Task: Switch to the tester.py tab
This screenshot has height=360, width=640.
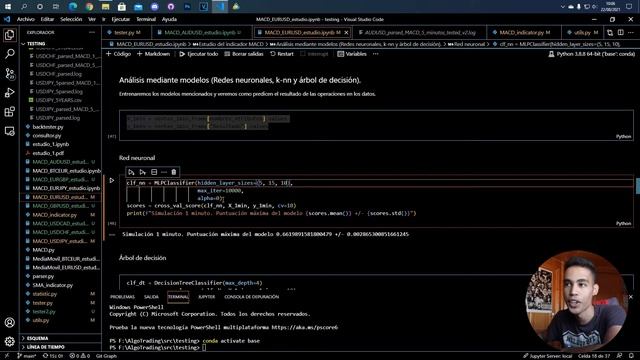Action: [x=126, y=32]
